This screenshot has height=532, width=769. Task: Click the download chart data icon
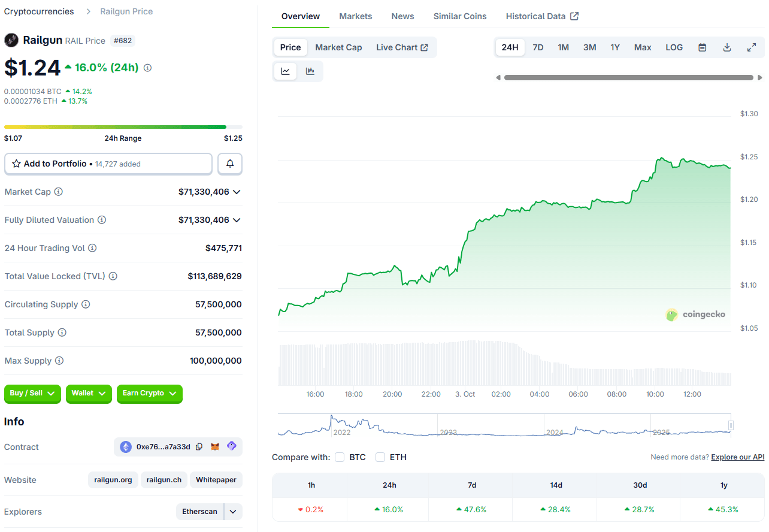(x=727, y=47)
